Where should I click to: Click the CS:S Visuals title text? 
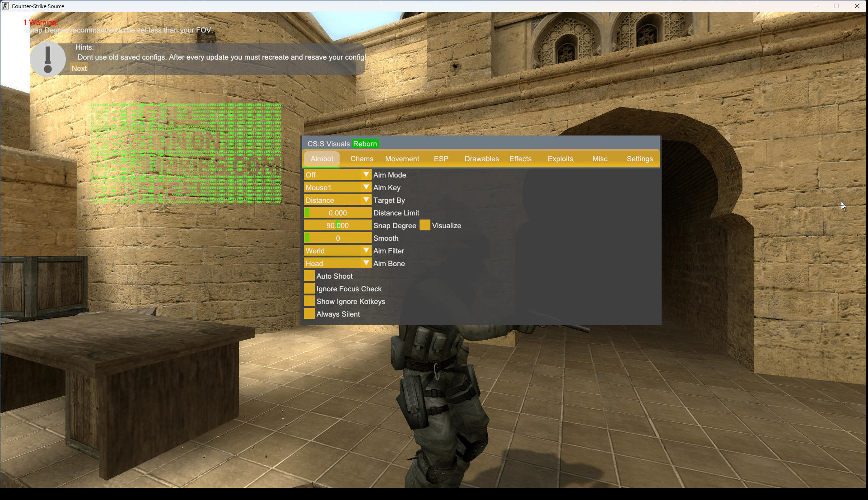pos(328,144)
